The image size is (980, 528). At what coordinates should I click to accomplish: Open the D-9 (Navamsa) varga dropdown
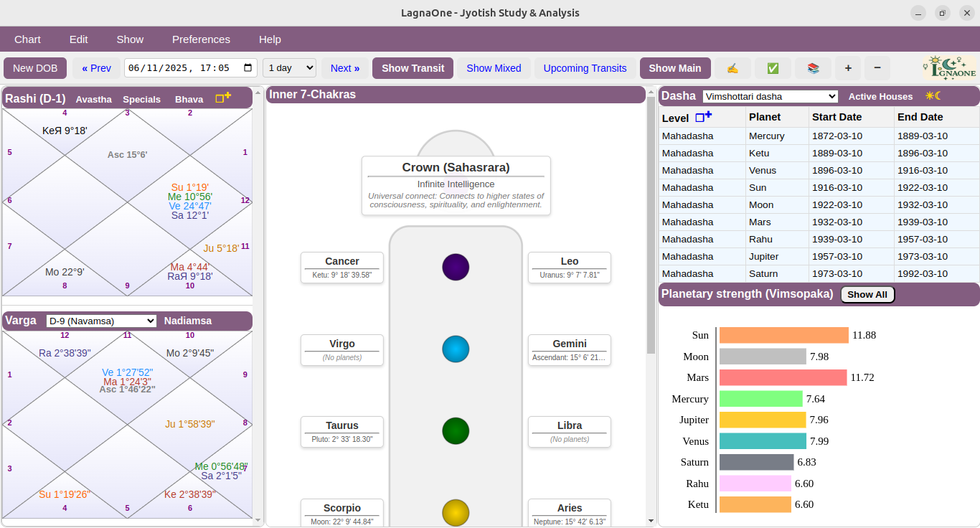(x=101, y=321)
